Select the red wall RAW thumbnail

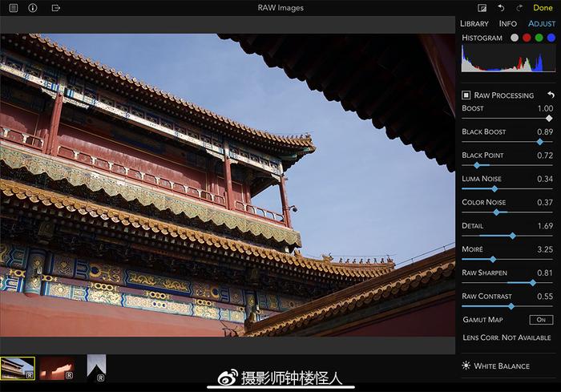[x=57, y=368]
